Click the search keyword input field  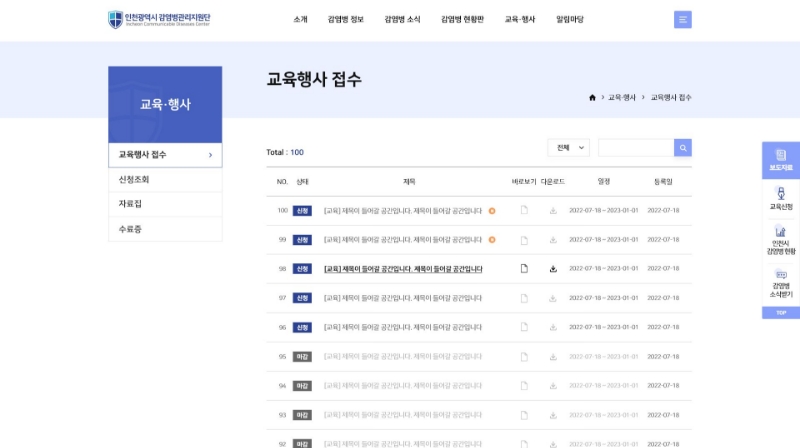(636, 148)
